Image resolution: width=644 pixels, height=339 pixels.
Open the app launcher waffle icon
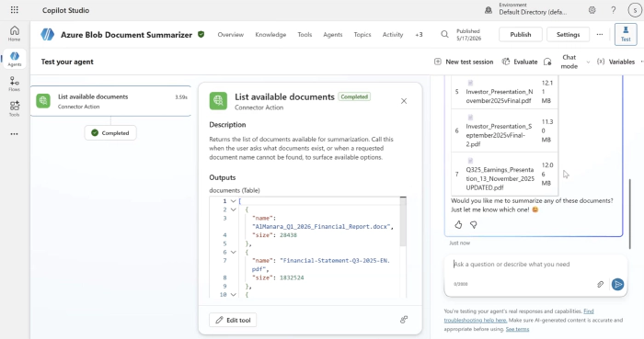[x=15, y=10]
